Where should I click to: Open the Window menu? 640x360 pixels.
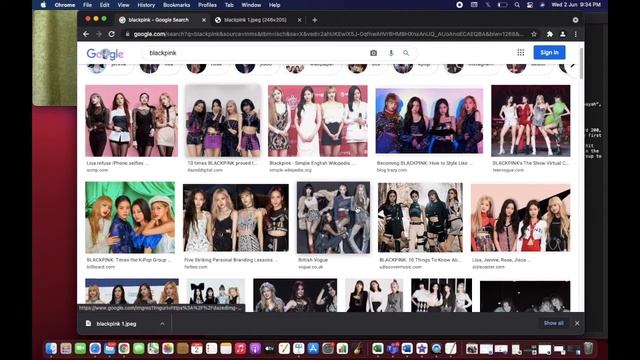click(251, 5)
